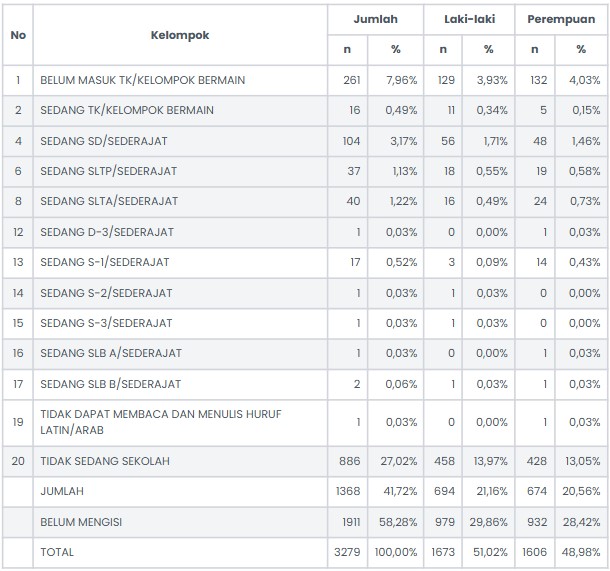This screenshot has width=610, height=571.
Task: Click the Laki-laki column header
Action: 469,19
